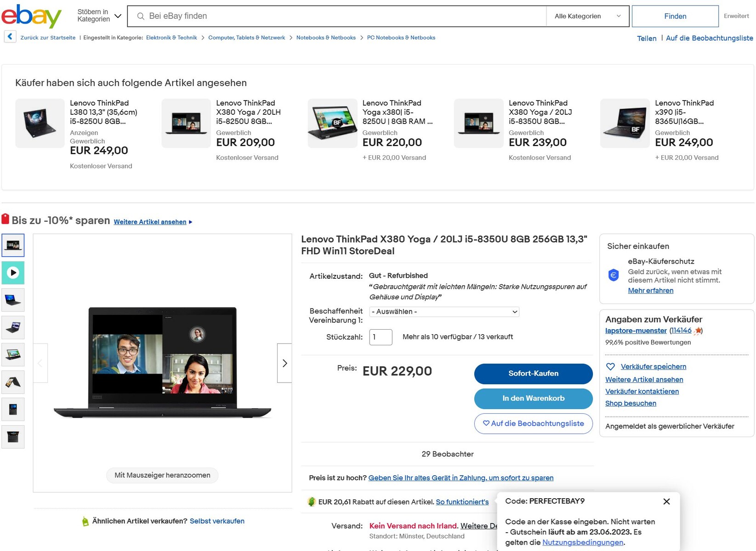The image size is (756, 551).
Task: Click the Finden search button
Action: 675,16
